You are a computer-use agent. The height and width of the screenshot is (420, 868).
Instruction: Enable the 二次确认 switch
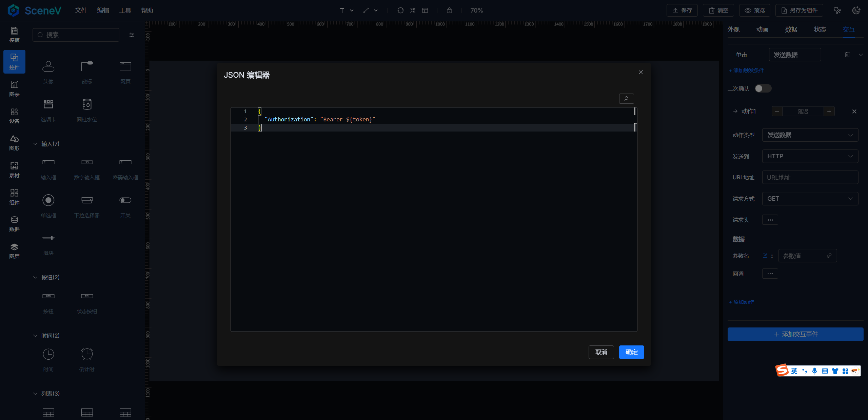click(x=763, y=88)
